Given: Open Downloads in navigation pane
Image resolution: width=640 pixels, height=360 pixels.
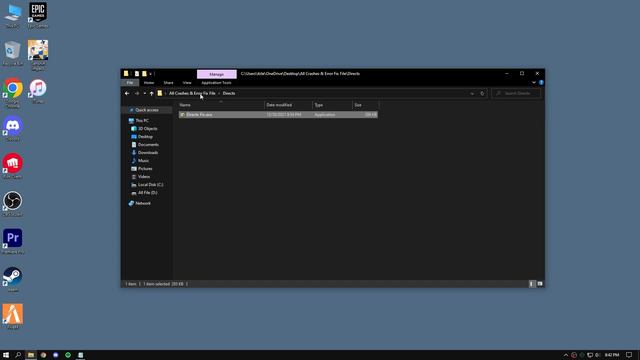Looking at the screenshot, I should pos(148,153).
